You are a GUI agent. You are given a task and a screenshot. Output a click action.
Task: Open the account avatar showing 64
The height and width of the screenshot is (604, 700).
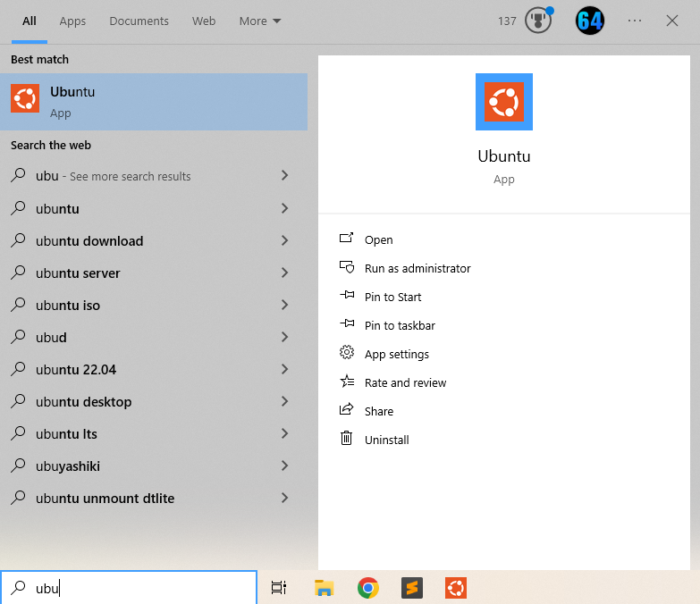coord(590,21)
